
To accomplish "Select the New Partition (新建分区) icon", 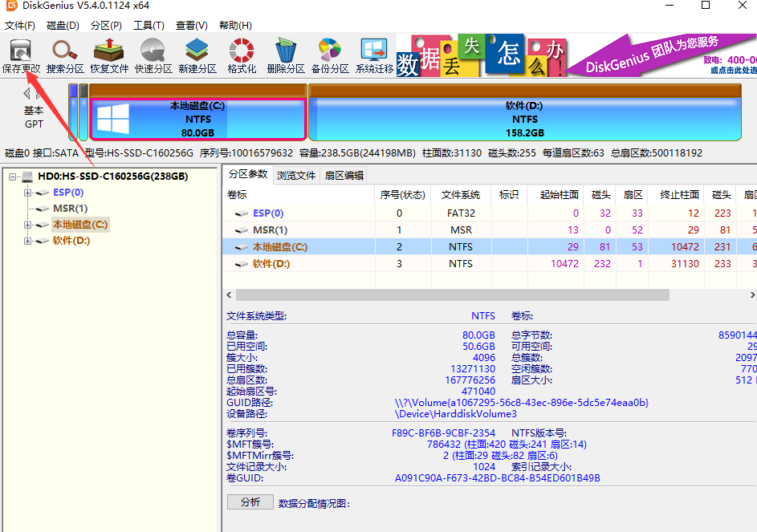I will pos(197,55).
